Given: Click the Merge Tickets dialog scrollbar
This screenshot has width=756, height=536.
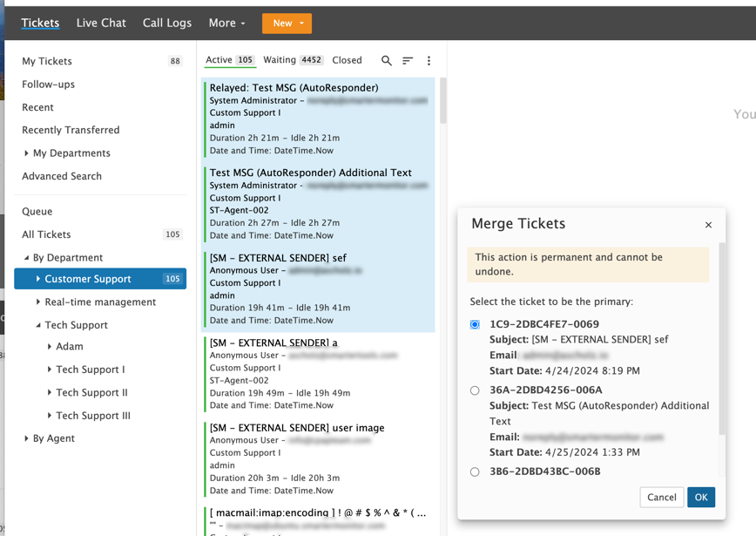Looking at the screenshot, I should (x=721, y=340).
